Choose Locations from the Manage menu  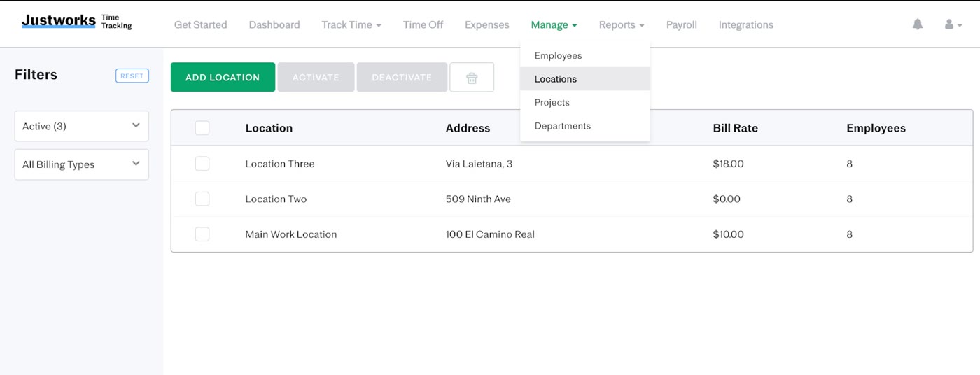(585, 79)
